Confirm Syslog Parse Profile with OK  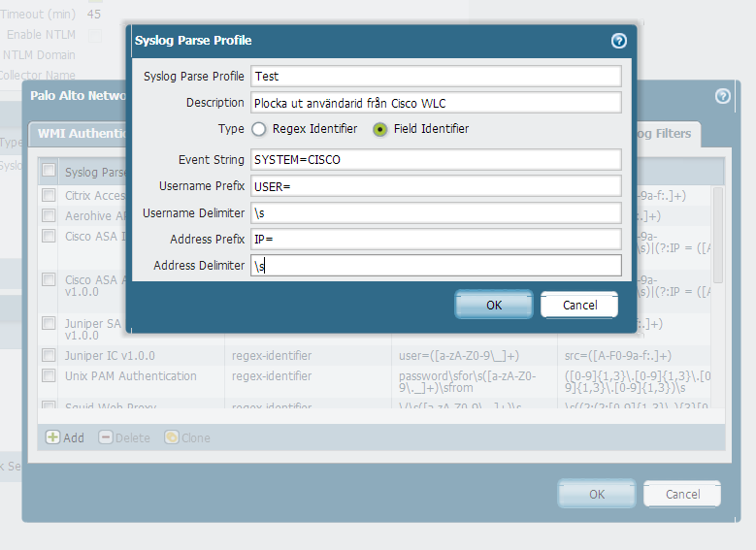point(494,305)
